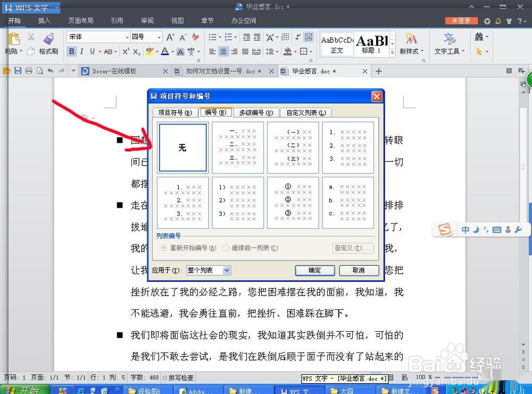Open the 页面布局 ribbon tab
The height and width of the screenshot is (394, 532).
click(81, 21)
